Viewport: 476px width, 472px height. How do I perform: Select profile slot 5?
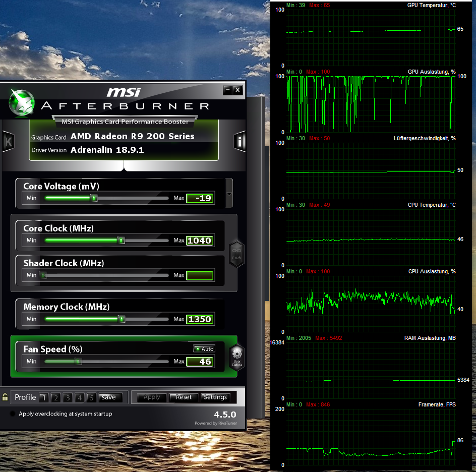tap(92, 398)
